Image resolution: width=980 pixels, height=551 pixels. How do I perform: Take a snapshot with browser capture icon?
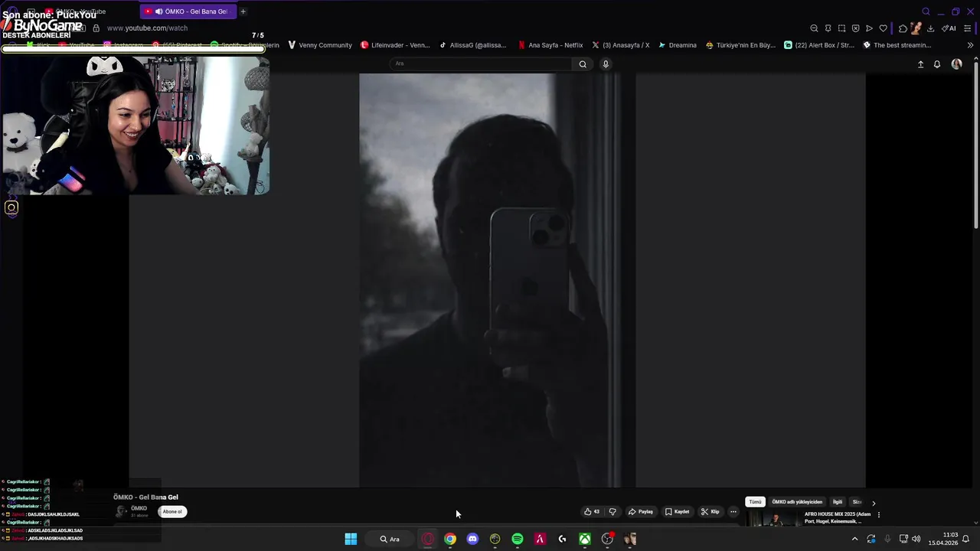841,28
